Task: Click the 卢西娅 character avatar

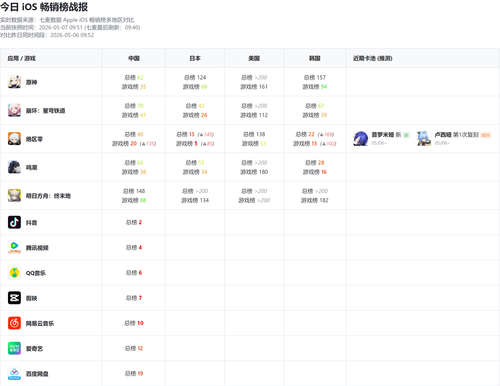Action: pyautogui.click(x=424, y=139)
